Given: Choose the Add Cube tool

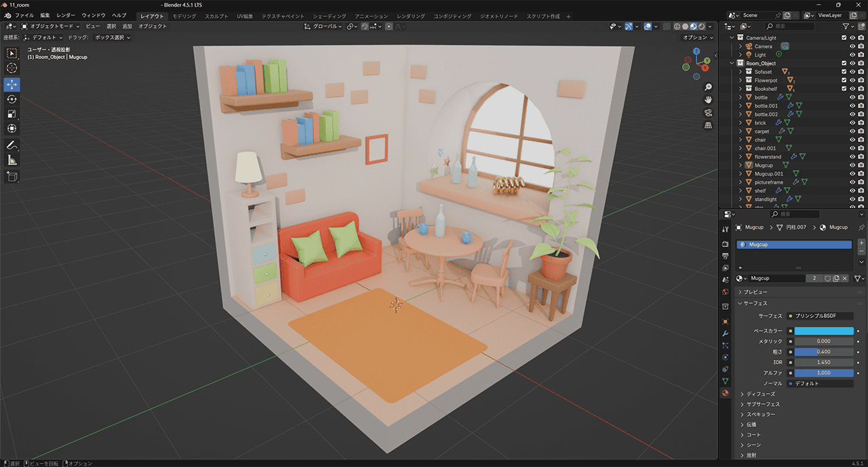Looking at the screenshot, I should (x=12, y=177).
